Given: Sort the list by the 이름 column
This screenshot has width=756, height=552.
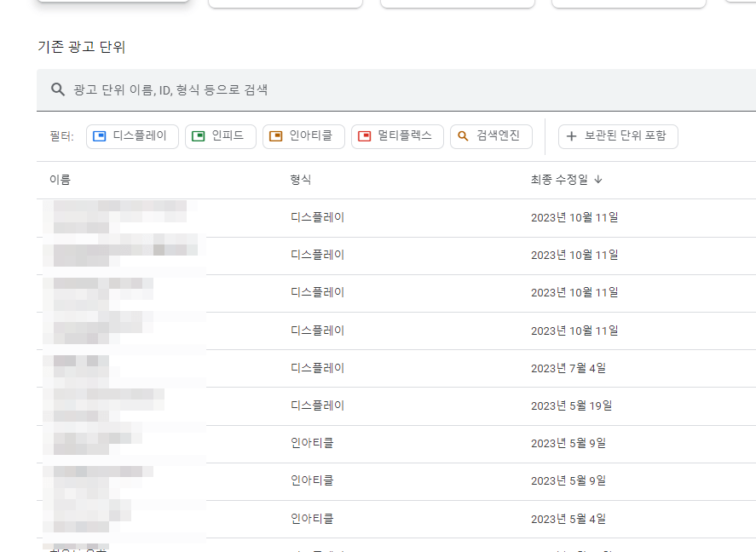Looking at the screenshot, I should pyautogui.click(x=61, y=180).
